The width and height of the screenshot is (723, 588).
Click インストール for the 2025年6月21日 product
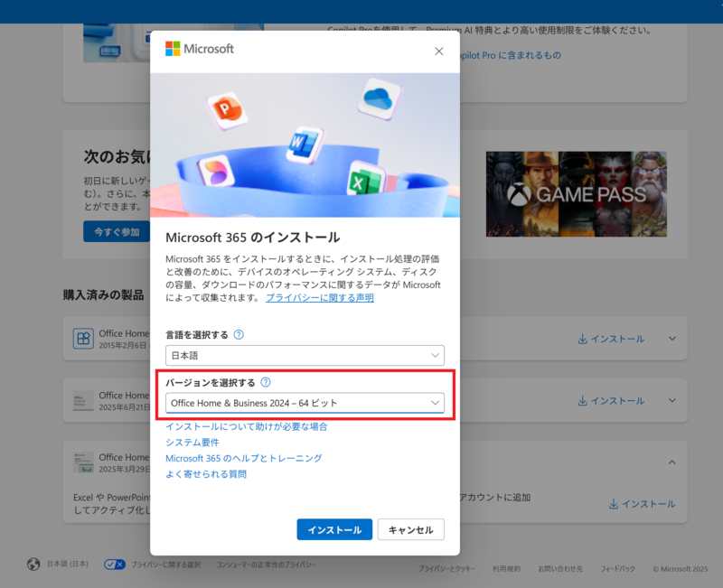pos(611,401)
